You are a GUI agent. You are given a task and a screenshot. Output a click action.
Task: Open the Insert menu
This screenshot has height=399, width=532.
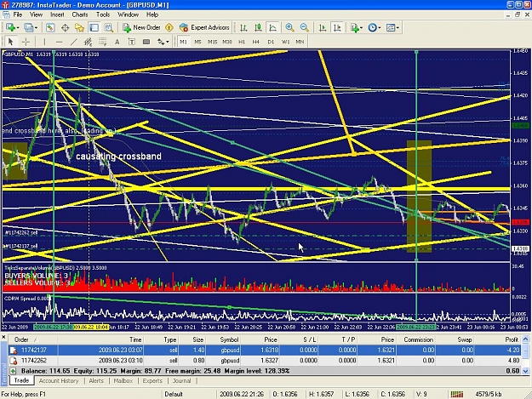57,14
